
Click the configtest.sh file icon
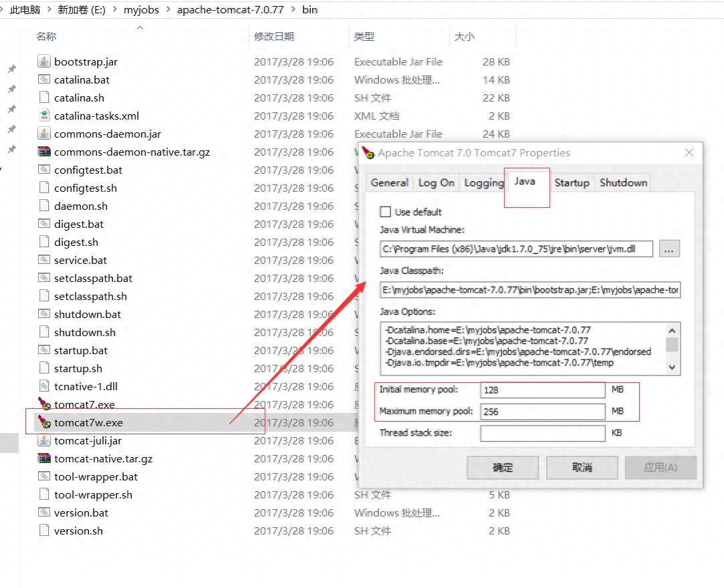click(x=44, y=187)
